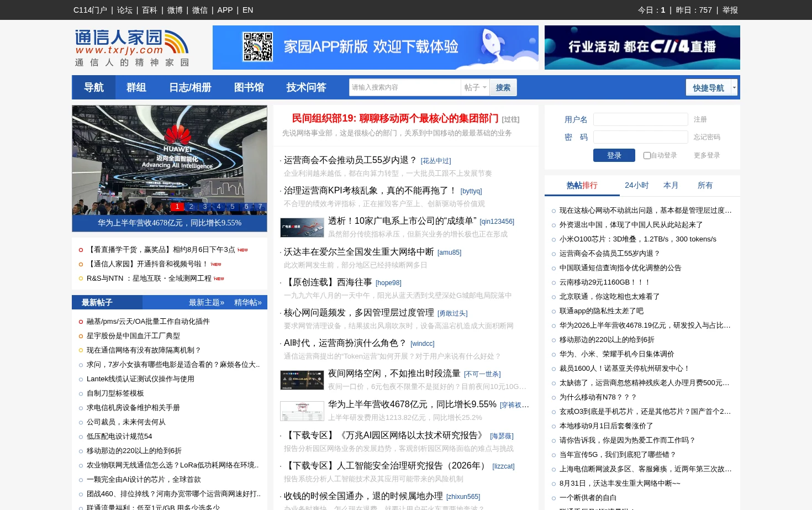The image size is (812, 510).
Task: Open 【原创连载】西海往事 article
Action: pos(328,282)
